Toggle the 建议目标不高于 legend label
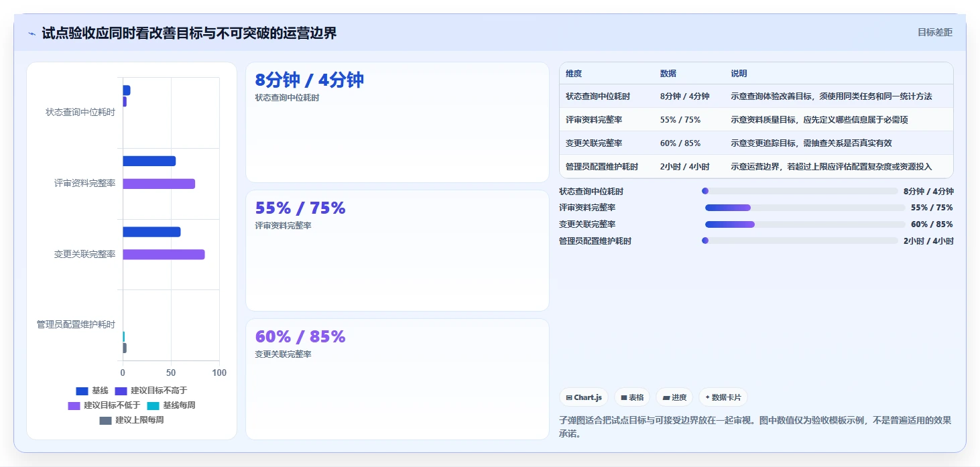Screen dimensions: 980x467 click(x=159, y=391)
